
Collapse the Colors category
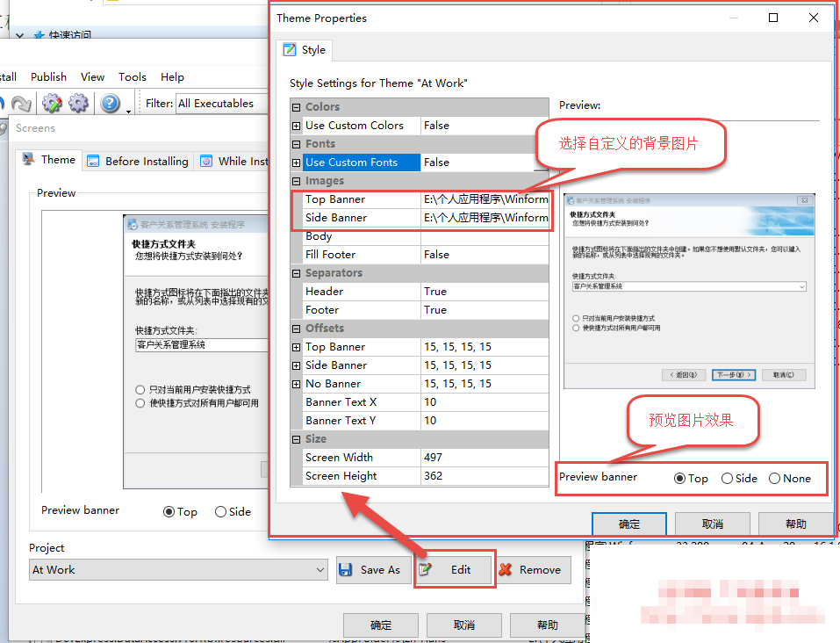click(297, 107)
